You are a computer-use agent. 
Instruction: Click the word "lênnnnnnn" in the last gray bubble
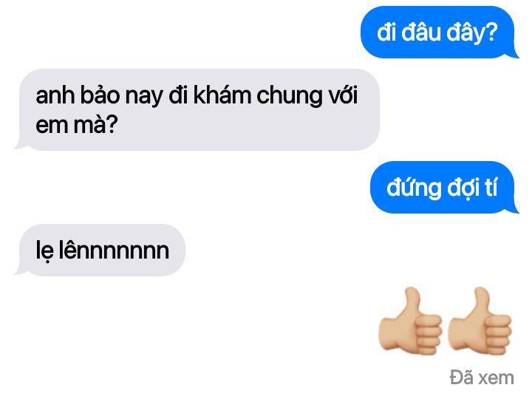click(x=114, y=250)
